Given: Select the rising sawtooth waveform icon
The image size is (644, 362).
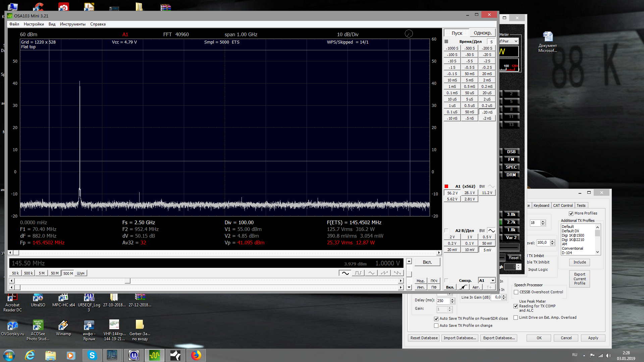Looking at the screenshot, I should click(x=384, y=273).
